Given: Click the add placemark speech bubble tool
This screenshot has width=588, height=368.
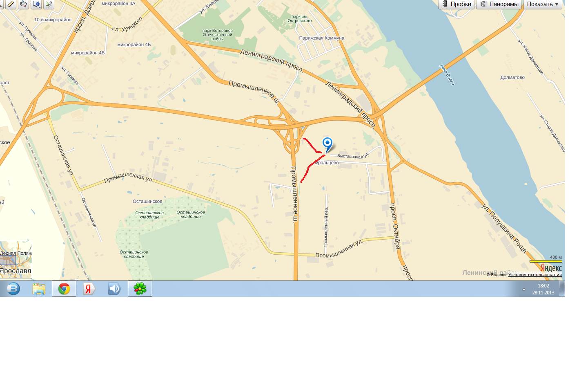Looking at the screenshot, I should [x=35, y=4].
